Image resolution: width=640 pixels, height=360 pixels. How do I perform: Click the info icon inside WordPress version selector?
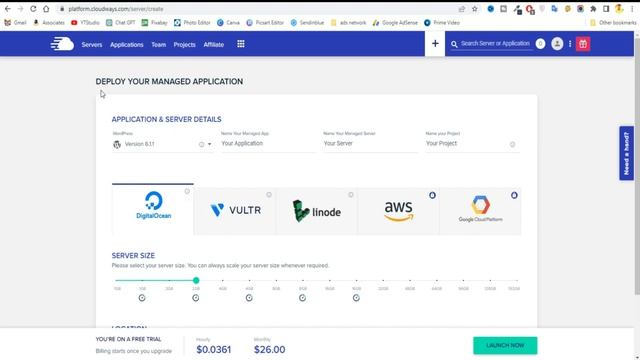pos(201,144)
